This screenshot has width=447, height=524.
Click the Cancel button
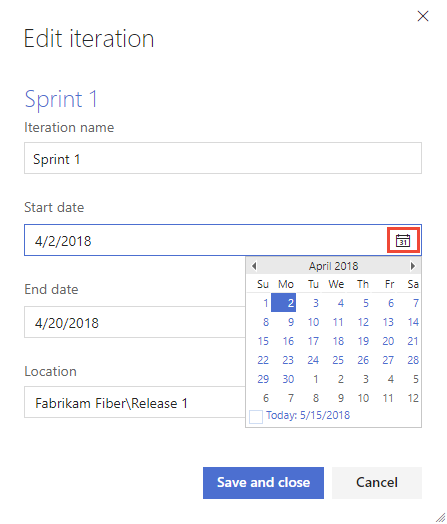click(377, 483)
